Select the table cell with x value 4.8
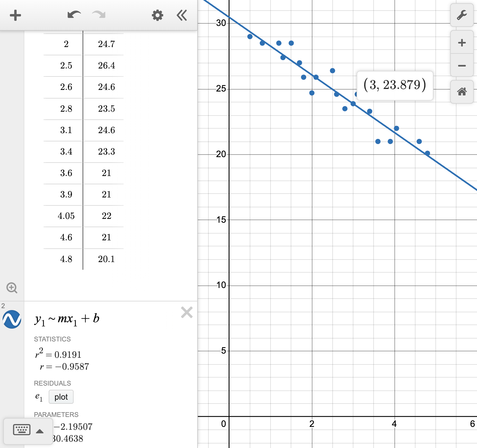The height and width of the screenshot is (448, 477). pyautogui.click(x=66, y=259)
